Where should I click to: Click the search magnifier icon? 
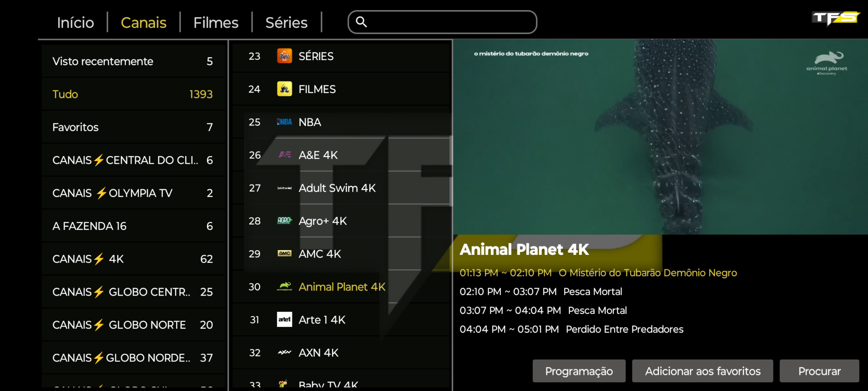click(361, 22)
